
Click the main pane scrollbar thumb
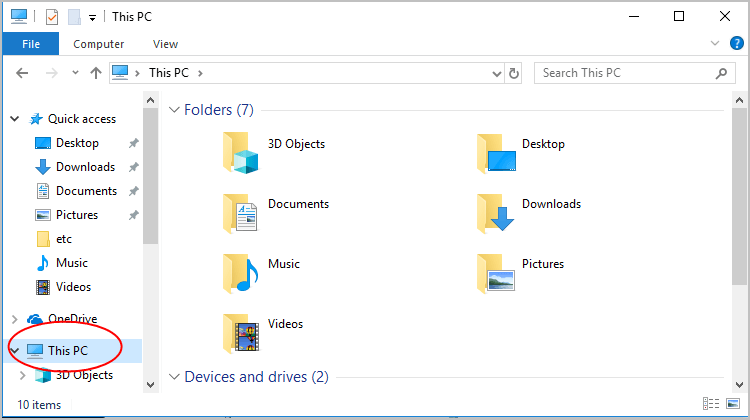(x=739, y=197)
